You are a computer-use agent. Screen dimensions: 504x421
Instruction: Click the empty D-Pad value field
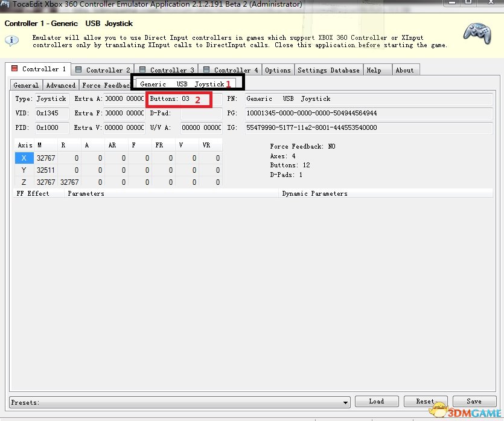click(x=201, y=113)
